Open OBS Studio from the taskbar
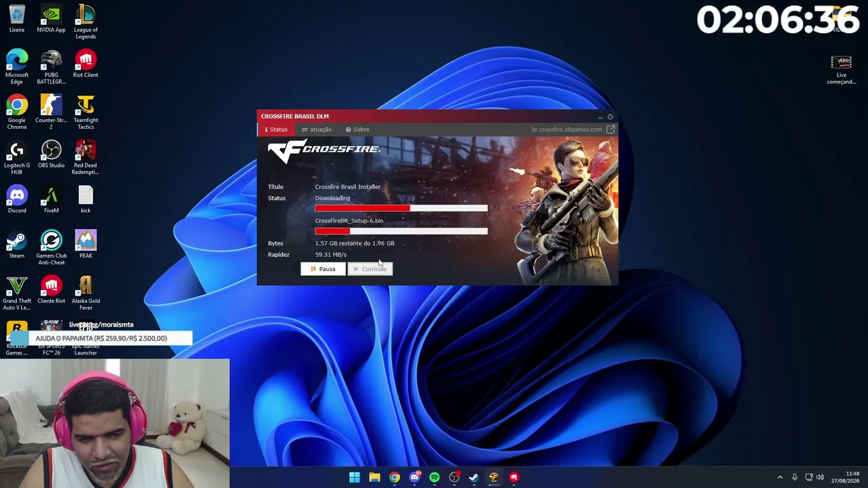This screenshot has width=868, height=488. coord(454,477)
